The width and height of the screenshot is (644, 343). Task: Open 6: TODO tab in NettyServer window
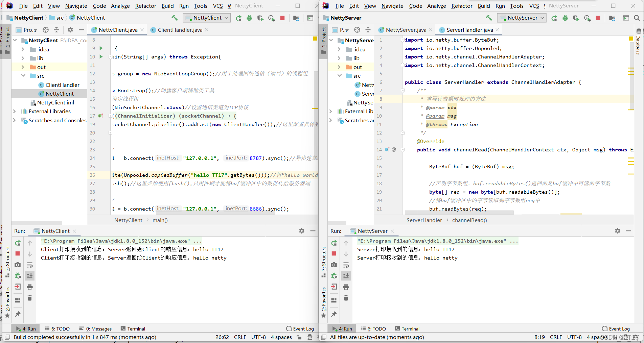coord(373,328)
